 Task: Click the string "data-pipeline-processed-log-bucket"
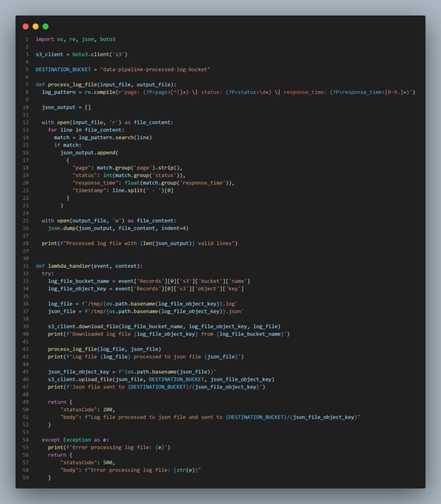coord(155,69)
